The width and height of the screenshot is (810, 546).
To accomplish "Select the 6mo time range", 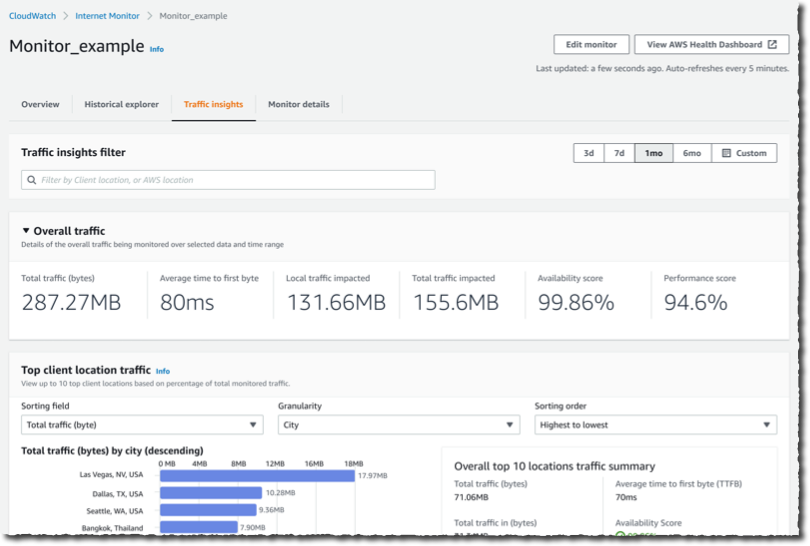I will (x=692, y=153).
